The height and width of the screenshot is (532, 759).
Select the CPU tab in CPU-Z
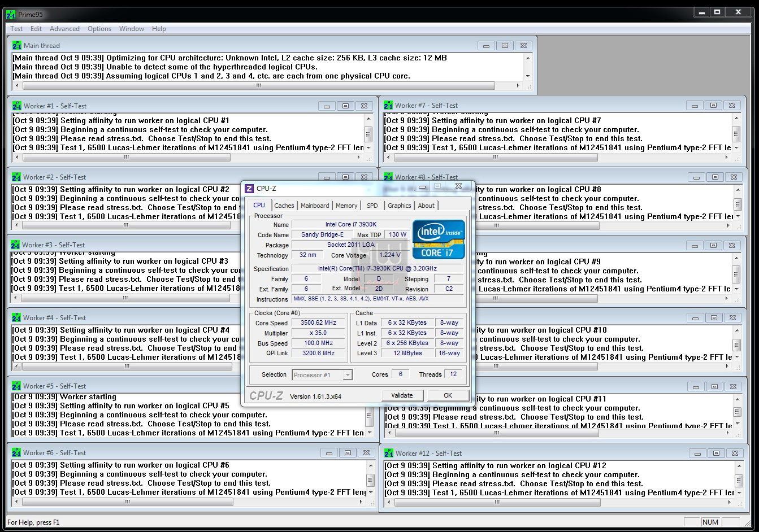[x=259, y=205]
